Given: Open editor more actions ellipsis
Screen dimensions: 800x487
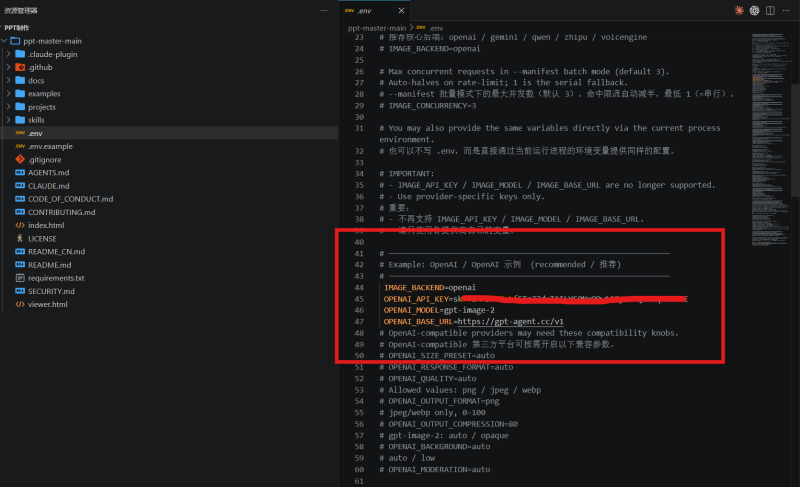Looking at the screenshot, I should click(786, 11).
